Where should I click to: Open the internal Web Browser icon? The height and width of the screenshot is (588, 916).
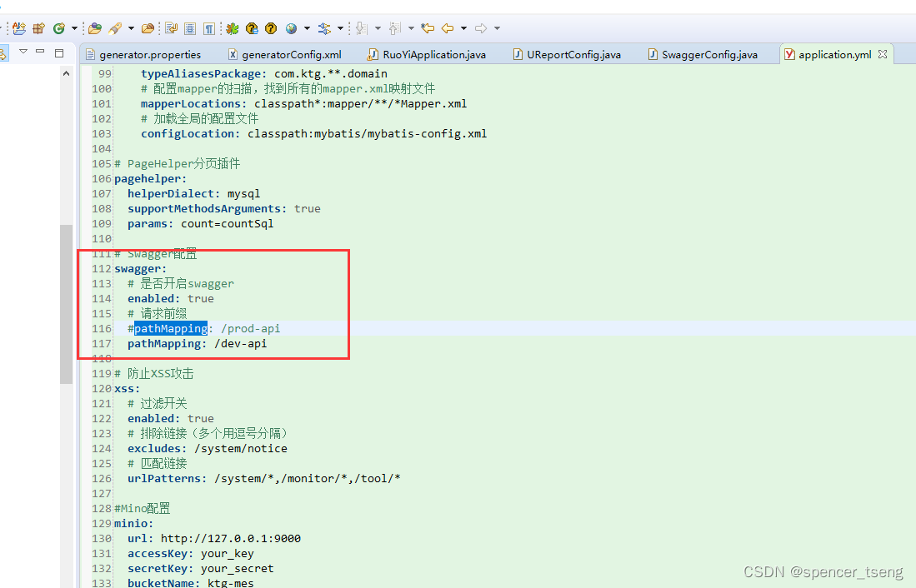click(290, 27)
